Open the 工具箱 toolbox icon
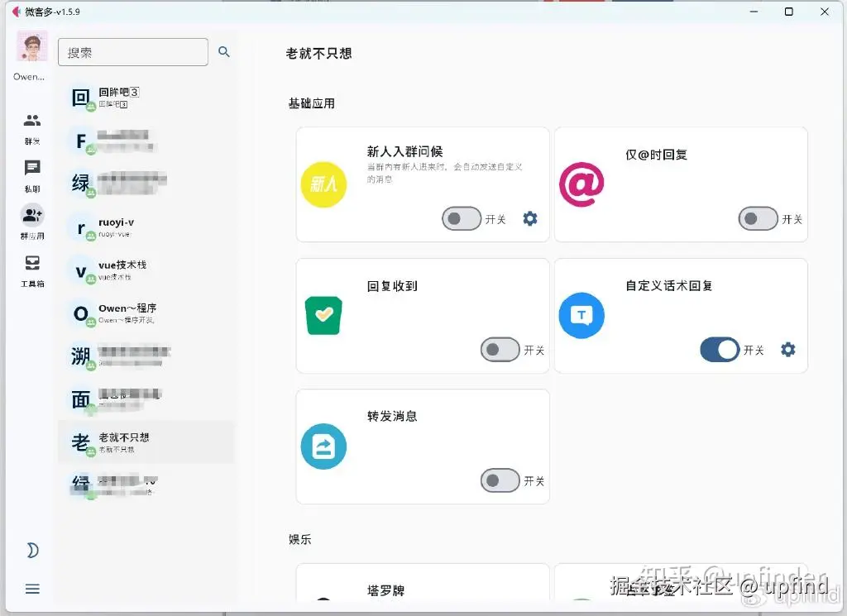847x616 pixels. (32, 263)
